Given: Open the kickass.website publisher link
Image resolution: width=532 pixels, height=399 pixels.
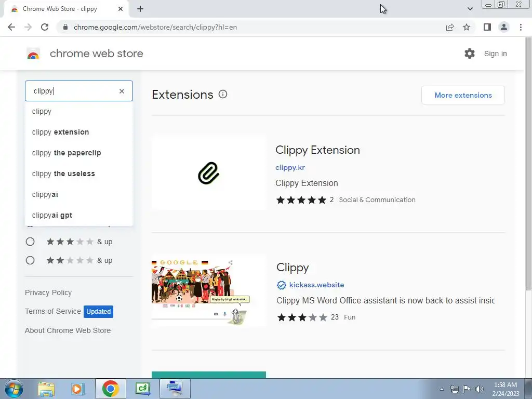Looking at the screenshot, I should click(316, 285).
